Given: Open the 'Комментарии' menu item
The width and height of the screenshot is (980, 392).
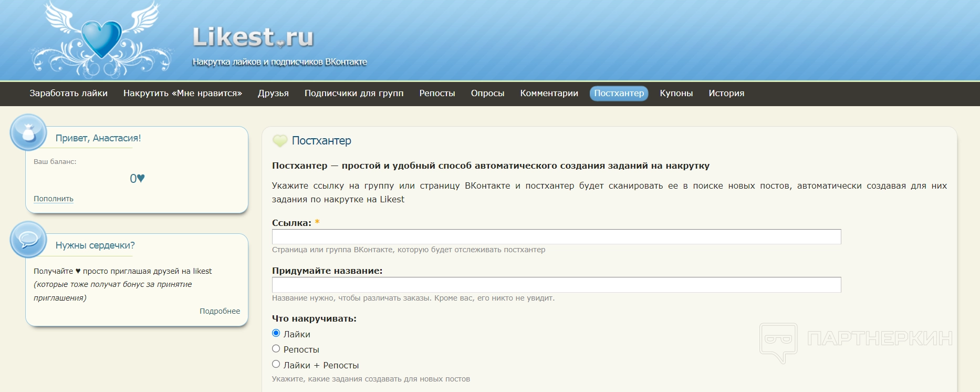Looking at the screenshot, I should 549,93.
